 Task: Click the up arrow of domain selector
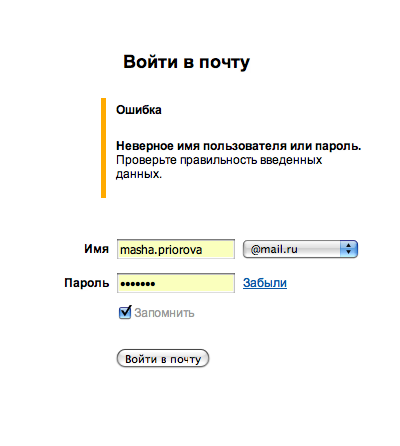point(349,245)
